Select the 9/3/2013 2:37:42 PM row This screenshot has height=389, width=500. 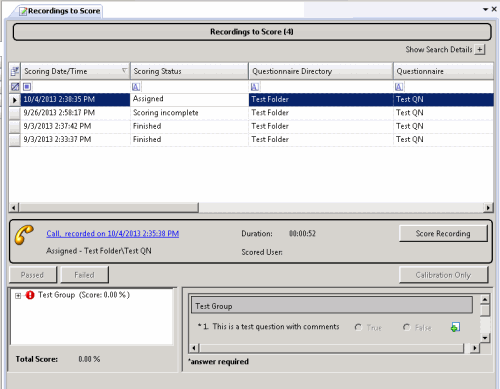pyautogui.click(x=251, y=126)
